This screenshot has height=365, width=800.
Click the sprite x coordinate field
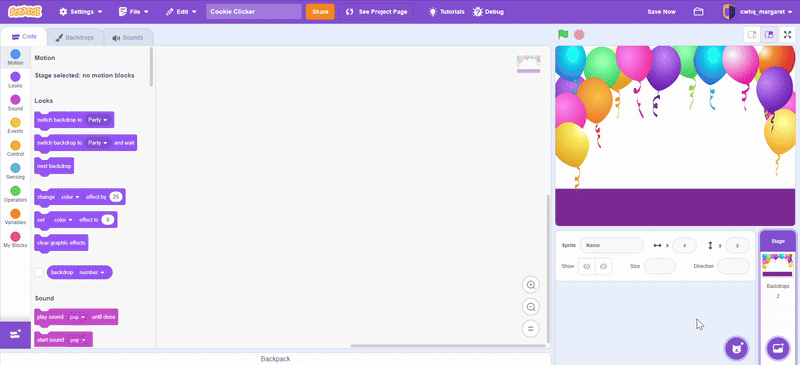(x=684, y=245)
